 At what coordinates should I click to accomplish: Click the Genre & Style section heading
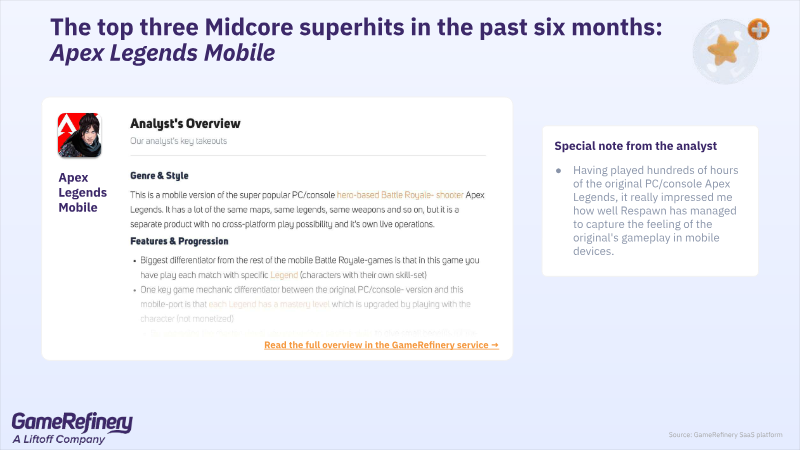click(x=159, y=176)
